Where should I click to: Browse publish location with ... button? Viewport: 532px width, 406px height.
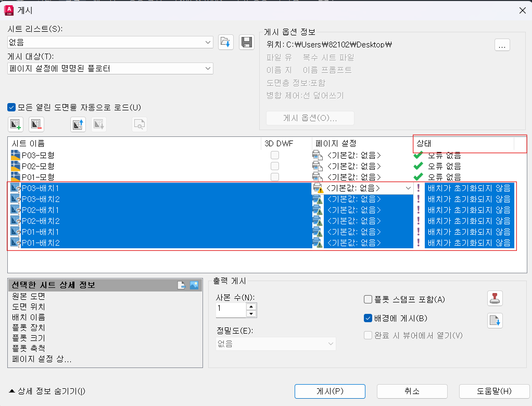tap(502, 45)
